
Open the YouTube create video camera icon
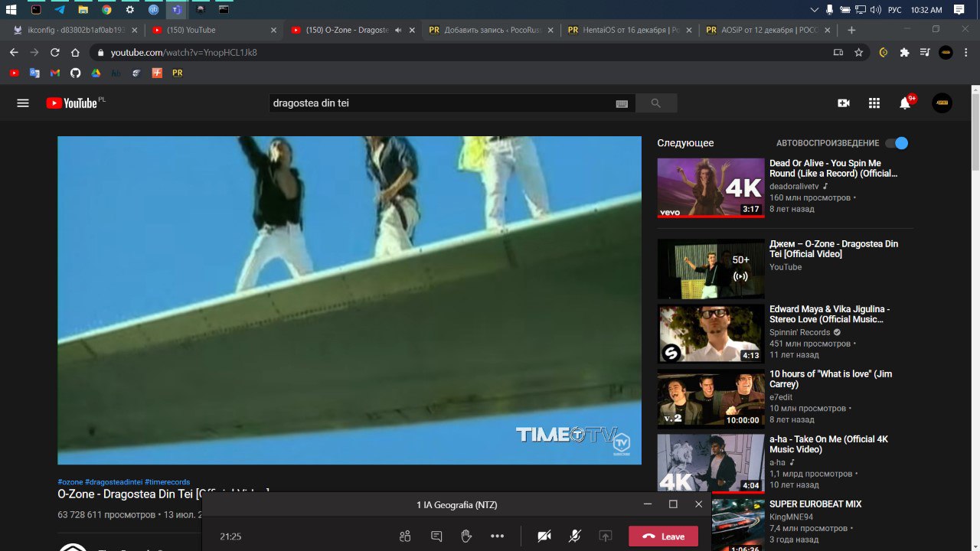click(844, 103)
